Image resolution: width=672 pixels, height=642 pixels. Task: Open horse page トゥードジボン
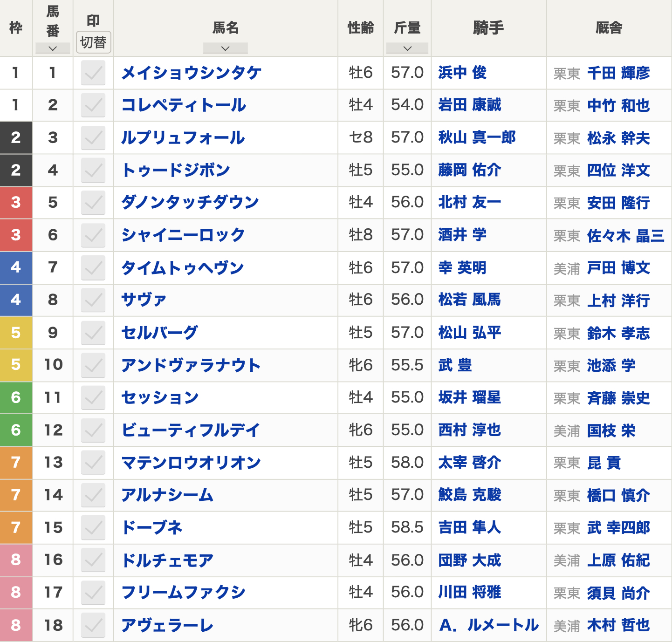176,170
